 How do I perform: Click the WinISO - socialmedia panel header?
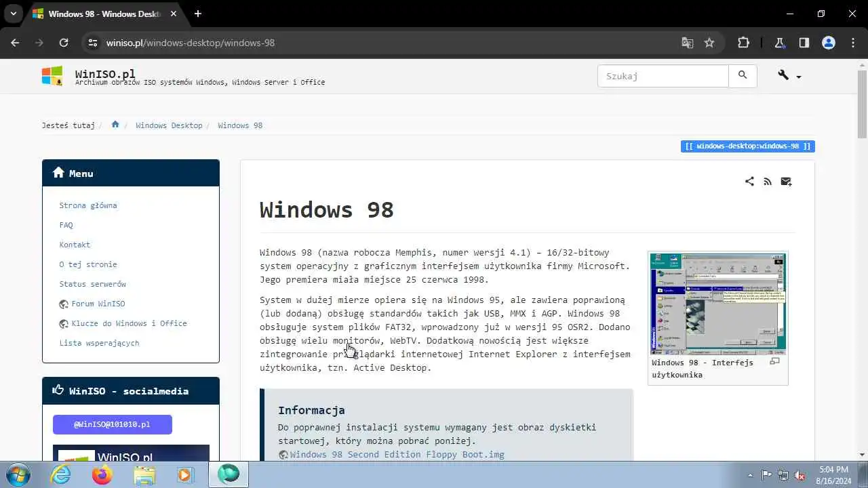(x=131, y=391)
